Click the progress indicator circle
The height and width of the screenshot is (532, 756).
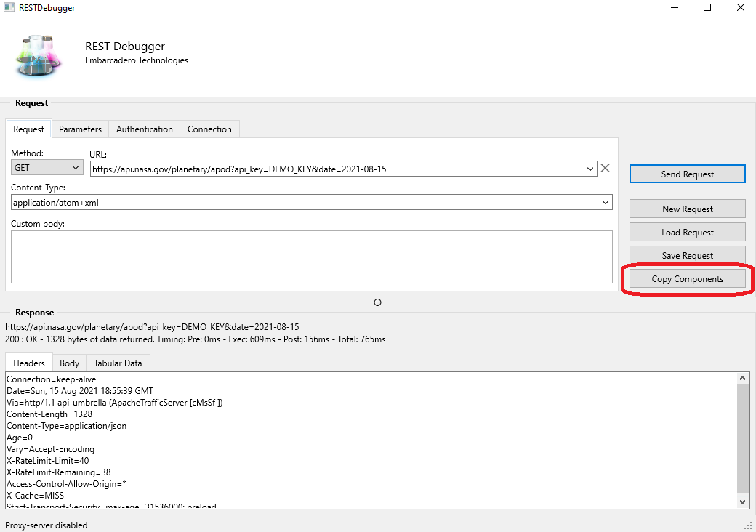coord(377,302)
